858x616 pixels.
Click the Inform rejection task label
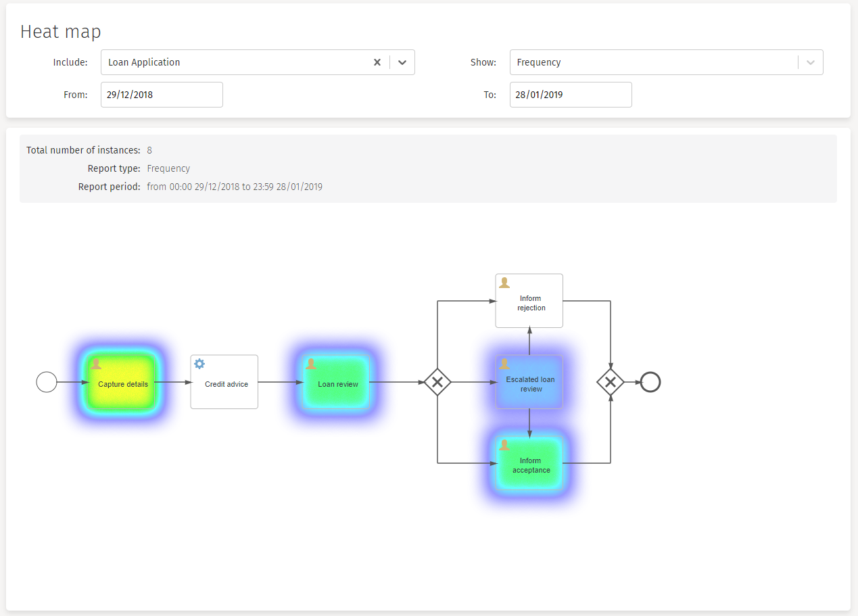531,303
